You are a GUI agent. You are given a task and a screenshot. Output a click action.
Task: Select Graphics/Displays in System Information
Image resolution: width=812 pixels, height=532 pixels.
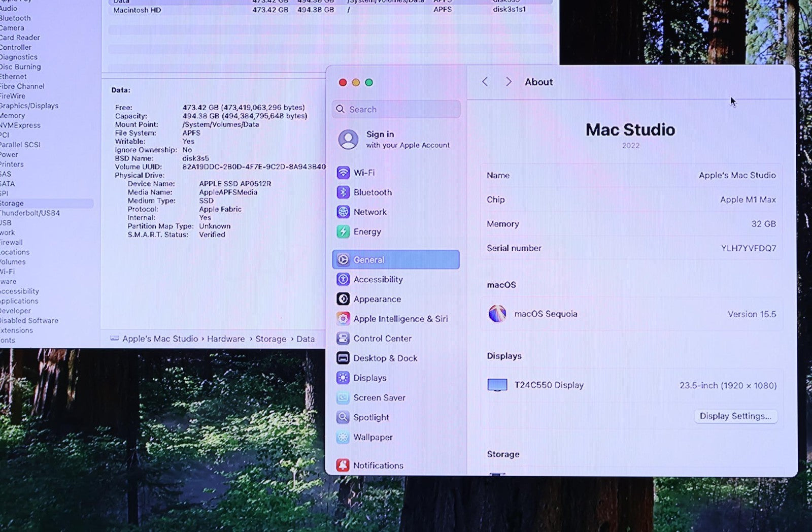click(29, 106)
